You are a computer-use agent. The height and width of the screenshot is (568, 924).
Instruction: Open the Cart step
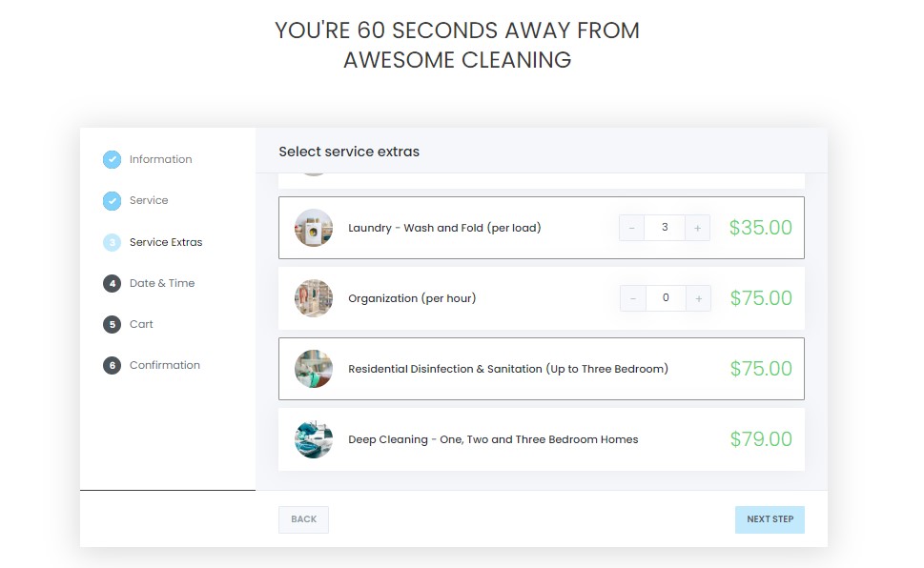click(x=141, y=324)
